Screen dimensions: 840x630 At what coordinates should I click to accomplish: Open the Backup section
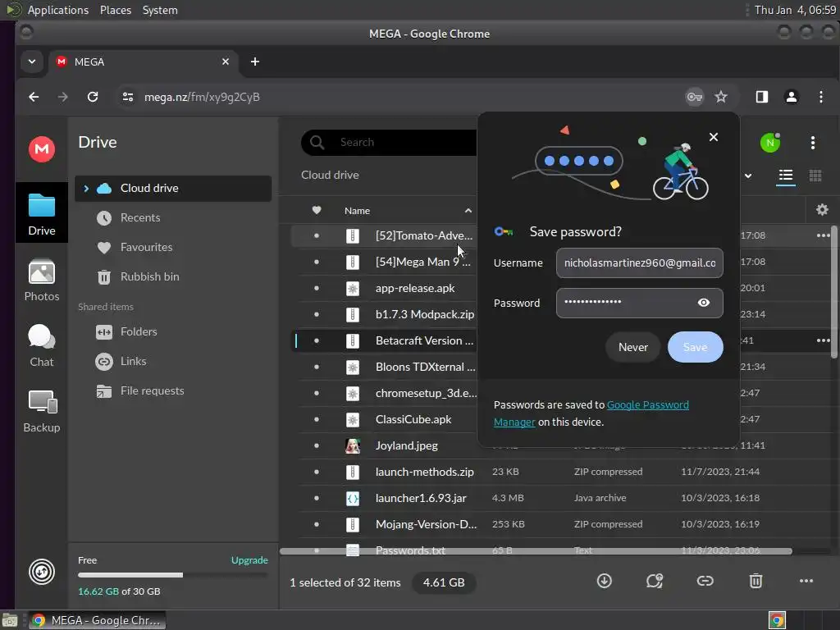[41, 412]
